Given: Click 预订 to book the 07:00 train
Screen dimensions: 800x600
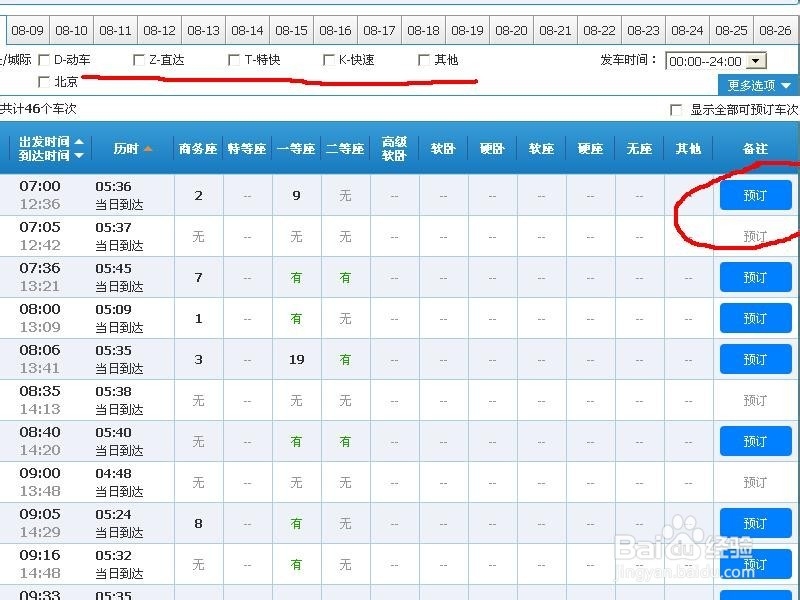Looking at the screenshot, I should click(755, 194).
